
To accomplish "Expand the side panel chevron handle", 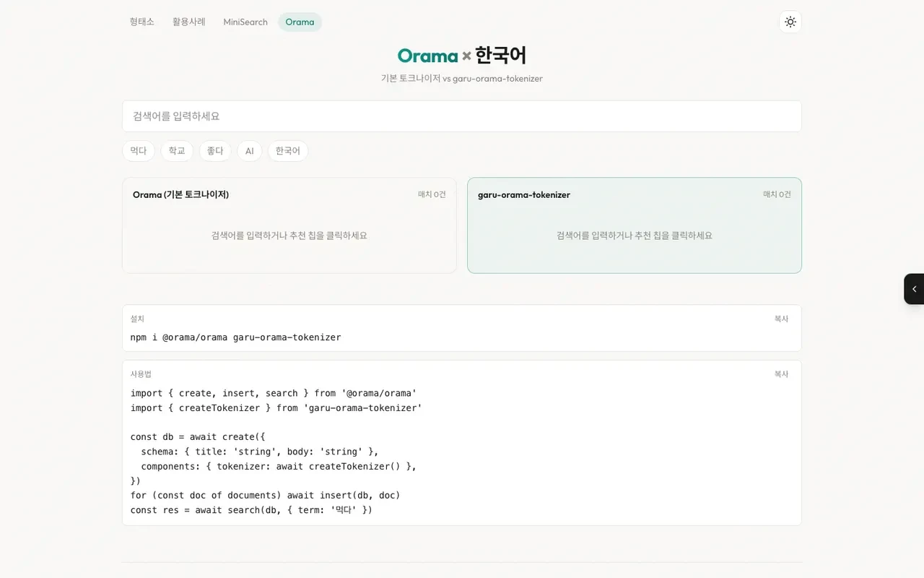I will coord(914,289).
